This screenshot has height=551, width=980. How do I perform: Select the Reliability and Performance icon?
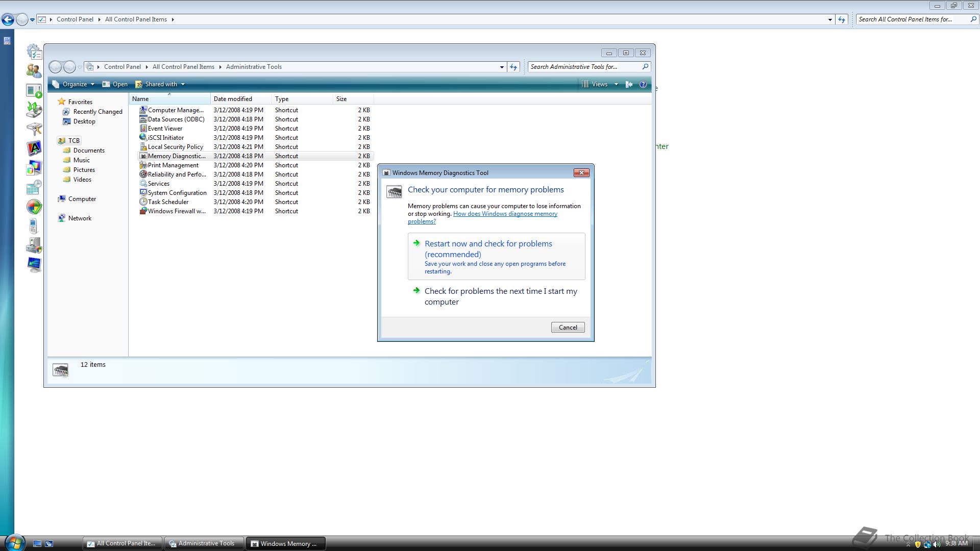[x=143, y=174]
